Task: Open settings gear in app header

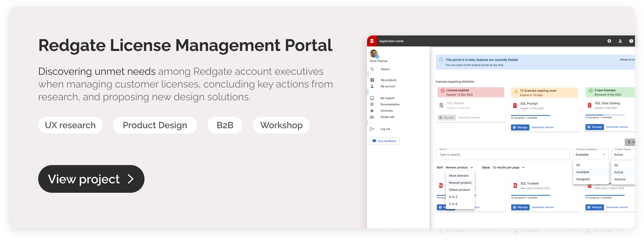Action: click(609, 41)
